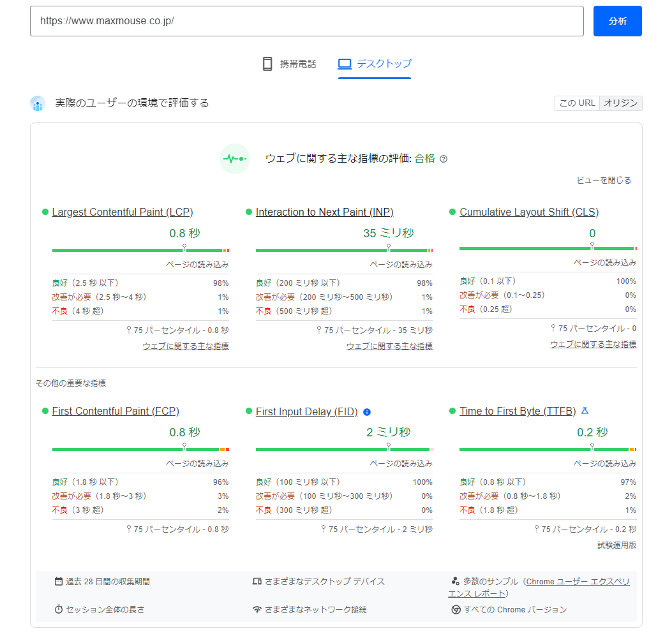Click the Chrome versions icon
The height and width of the screenshot is (636, 672).
tap(456, 610)
